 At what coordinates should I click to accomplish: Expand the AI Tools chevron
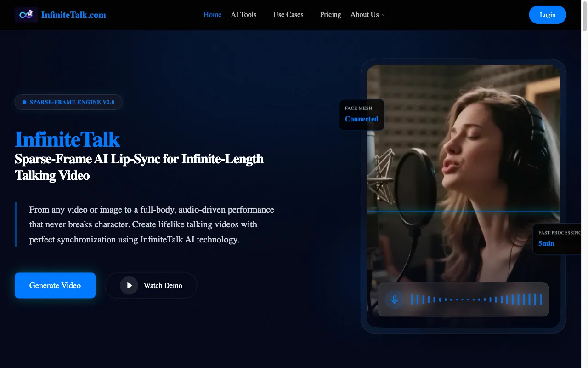coord(261,15)
